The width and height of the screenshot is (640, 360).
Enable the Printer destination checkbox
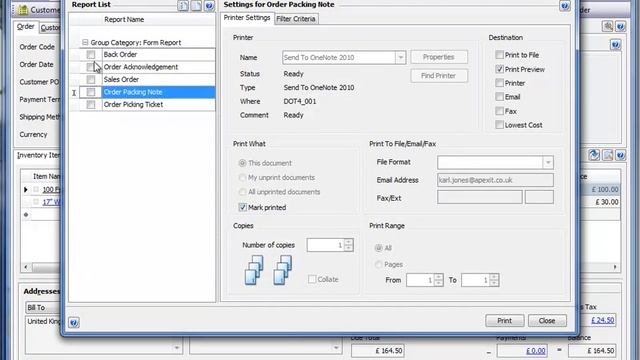click(x=499, y=83)
